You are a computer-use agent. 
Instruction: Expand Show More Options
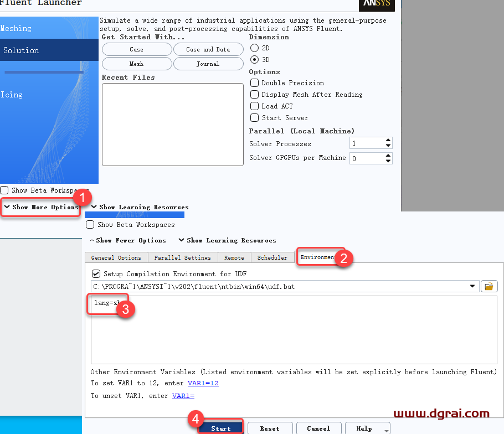(41, 207)
